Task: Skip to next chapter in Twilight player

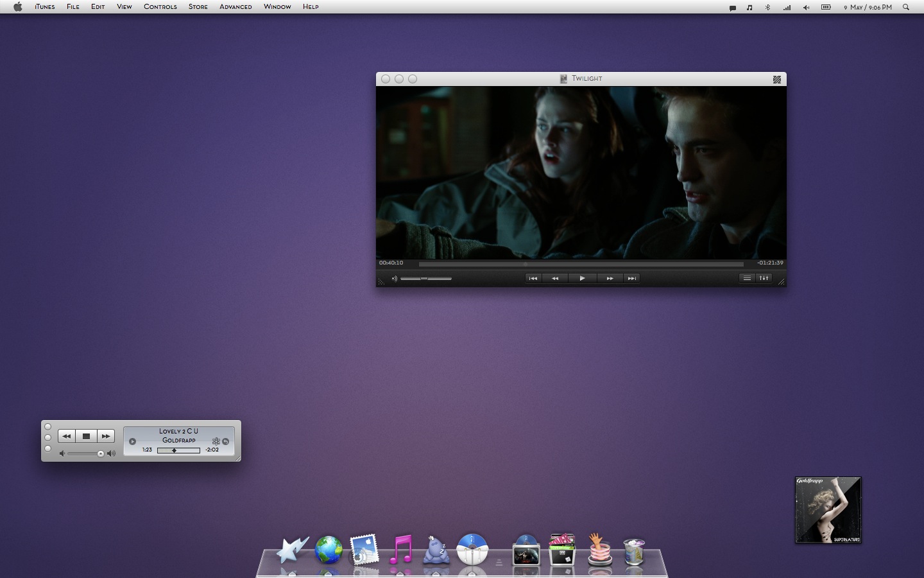Action: click(631, 278)
